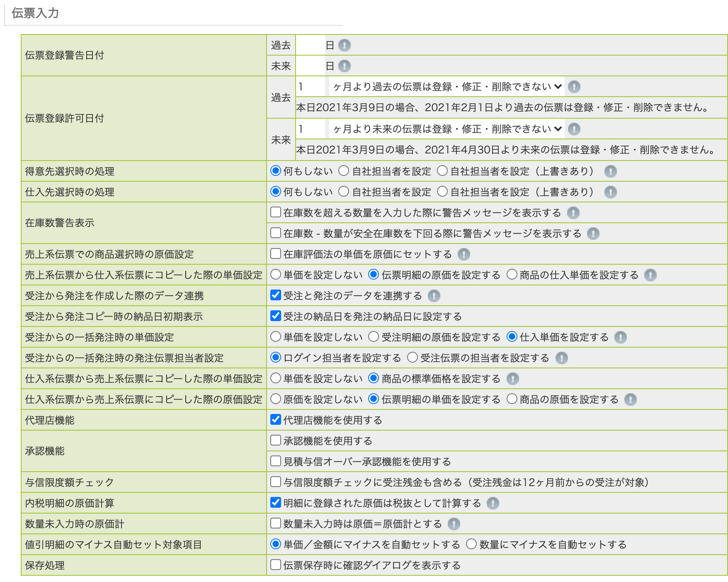Select 受注明細の原価を設定する radio option
The height and width of the screenshot is (582, 728).
coord(374,336)
